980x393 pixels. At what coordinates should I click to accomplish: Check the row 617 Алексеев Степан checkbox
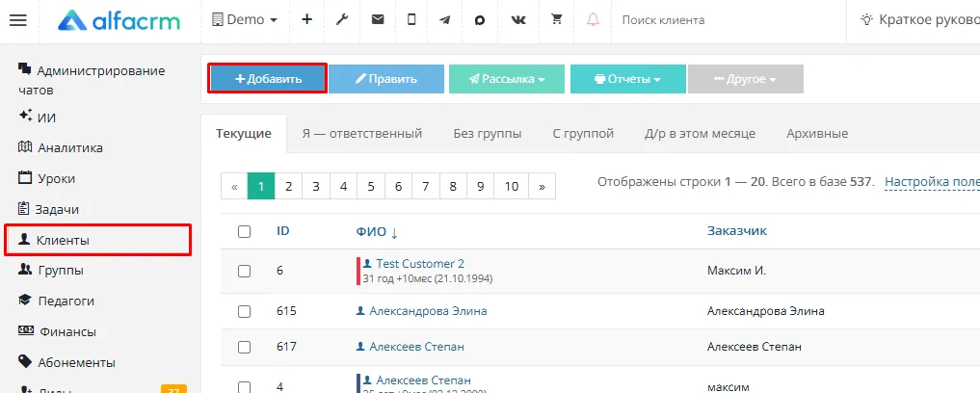pyautogui.click(x=245, y=347)
